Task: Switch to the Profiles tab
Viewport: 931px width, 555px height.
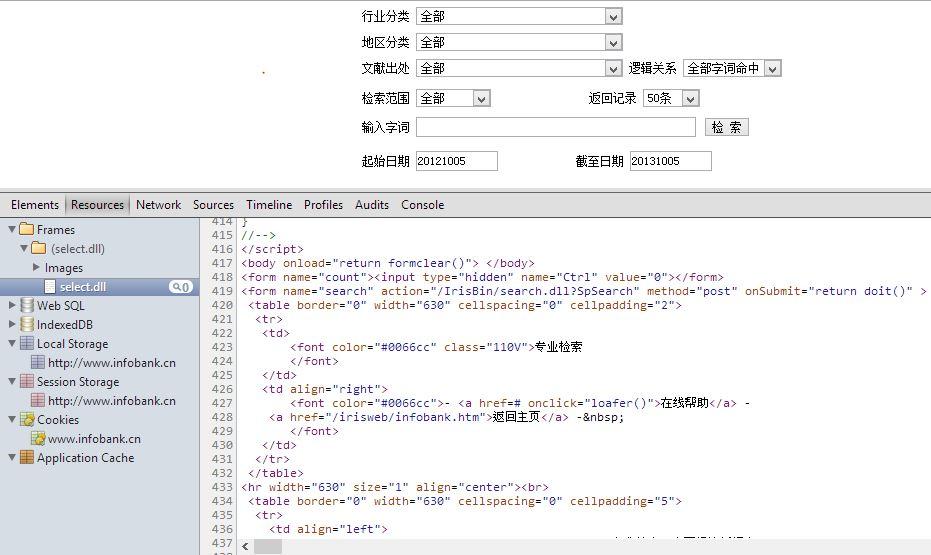Action: pyautogui.click(x=324, y=205)
